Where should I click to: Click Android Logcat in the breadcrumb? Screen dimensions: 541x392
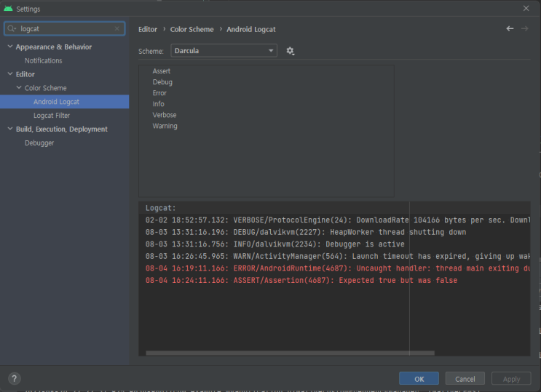click(250, 29)
